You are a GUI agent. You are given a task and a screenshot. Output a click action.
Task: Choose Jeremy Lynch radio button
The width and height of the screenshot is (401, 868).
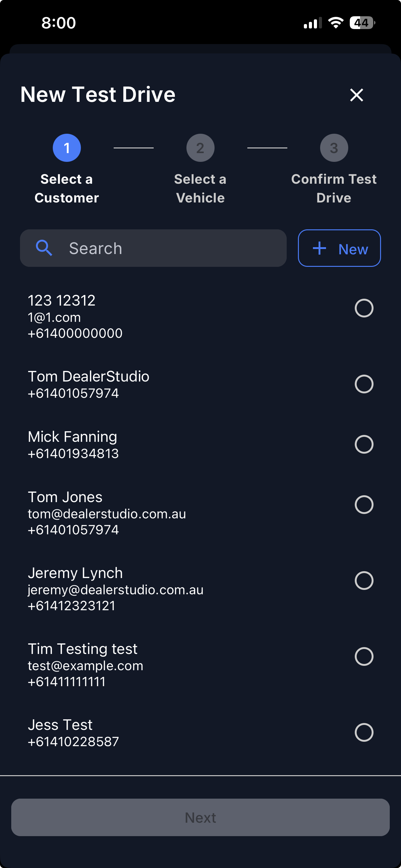click(x=364, y=581)
